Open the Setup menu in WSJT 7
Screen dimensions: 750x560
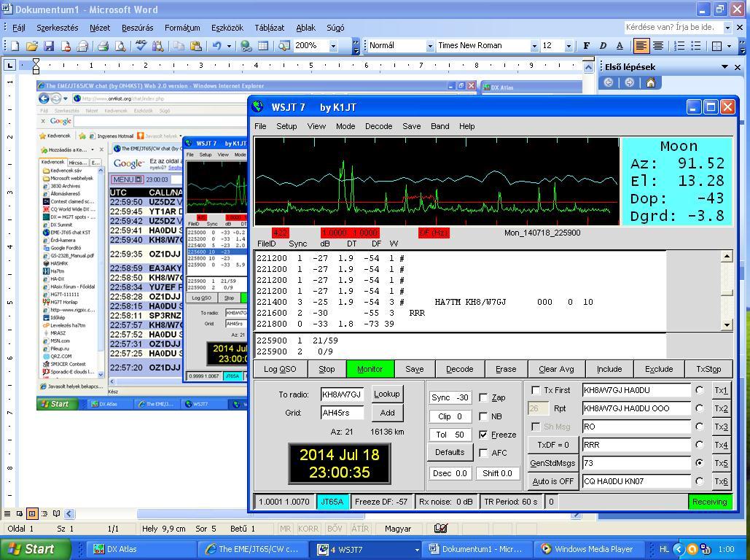click(x=286, y=126)
